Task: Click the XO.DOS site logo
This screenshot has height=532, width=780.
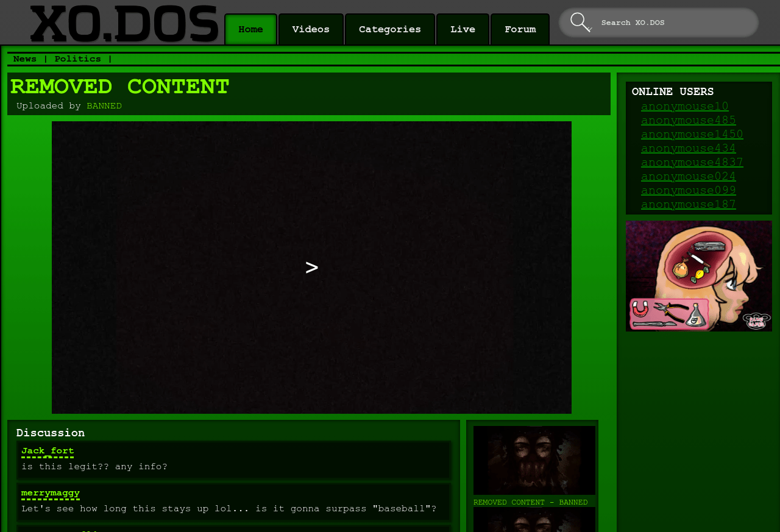Action: [x=124, y=24]
